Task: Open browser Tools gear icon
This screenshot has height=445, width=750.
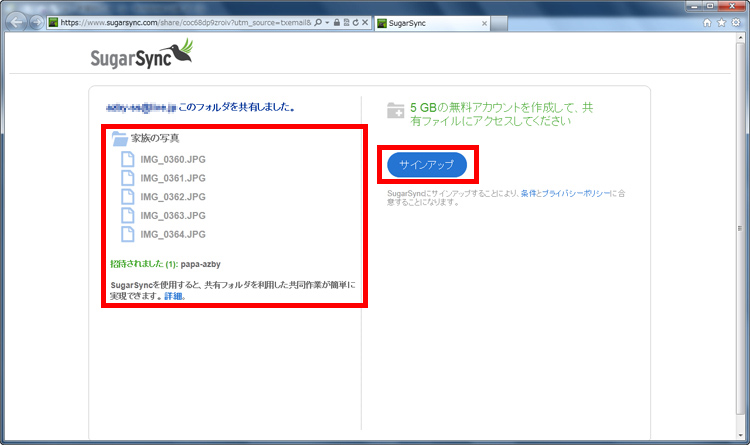Action: point(736,22)
